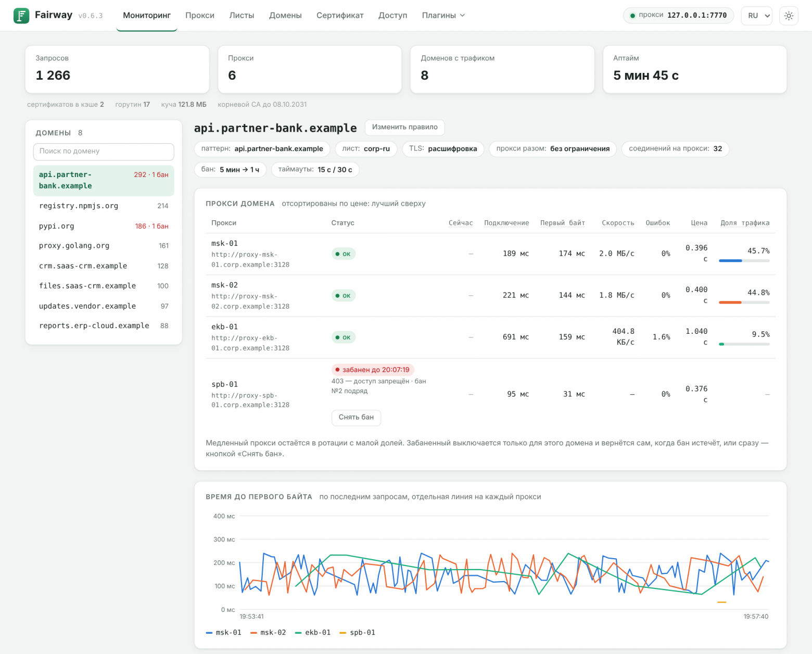Open the Прокси tab
Viewport: 812px width, 654px height.
(x=200, y=16)
